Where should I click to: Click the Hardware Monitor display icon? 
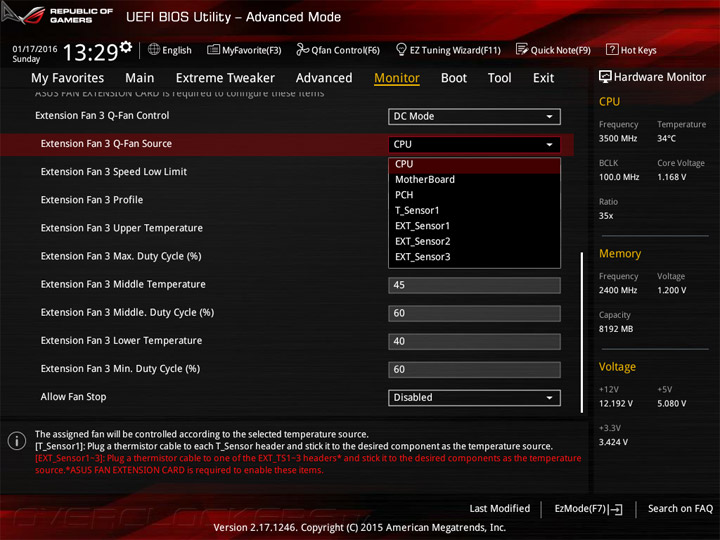pos(605,77)
